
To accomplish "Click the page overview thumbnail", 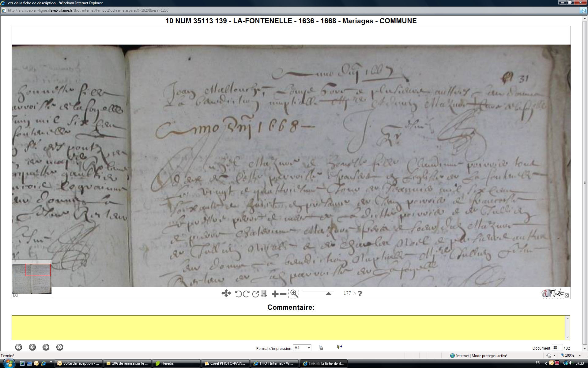I will [32, 277].
